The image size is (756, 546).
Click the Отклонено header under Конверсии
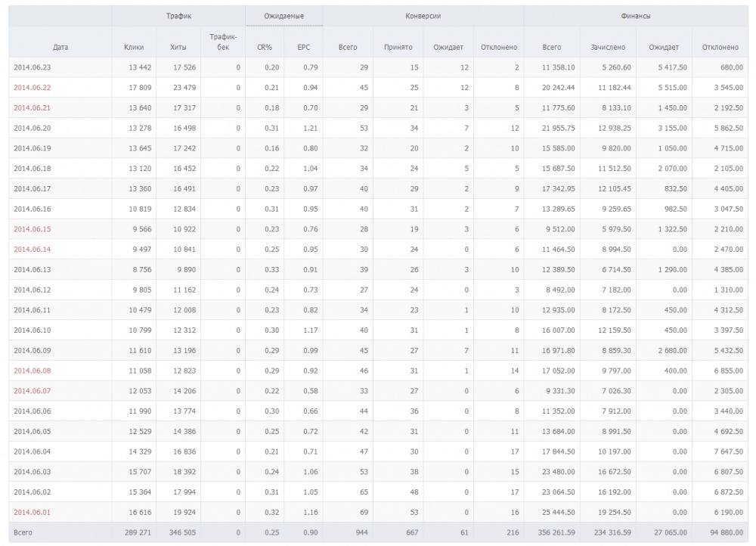499,48
